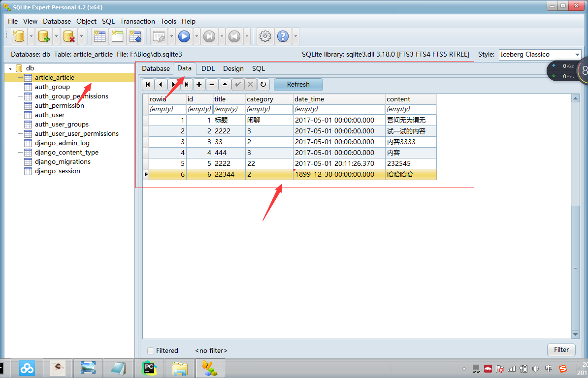Jump to the first record navigator button
Screen dimensions: 588x378
(148, 85)
